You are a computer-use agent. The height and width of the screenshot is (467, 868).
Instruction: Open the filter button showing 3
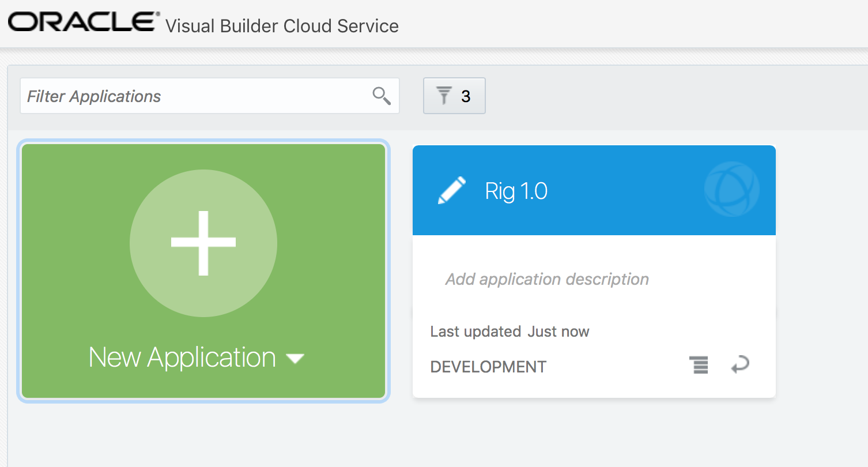(454, 96)
